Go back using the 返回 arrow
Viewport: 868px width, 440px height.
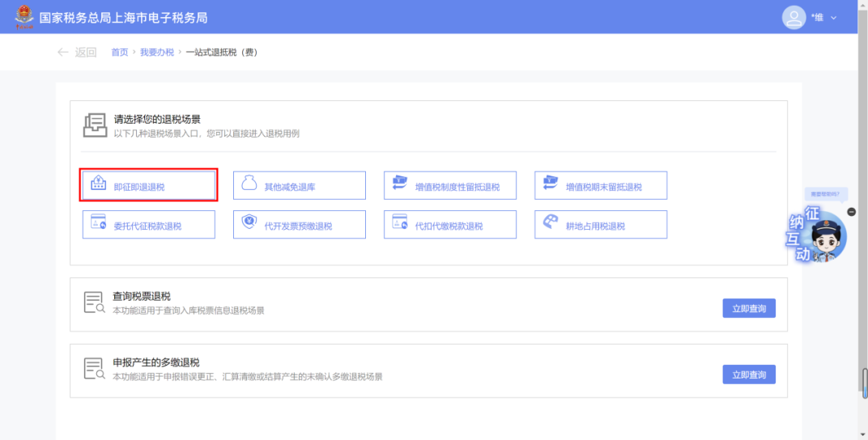(63, 53)
